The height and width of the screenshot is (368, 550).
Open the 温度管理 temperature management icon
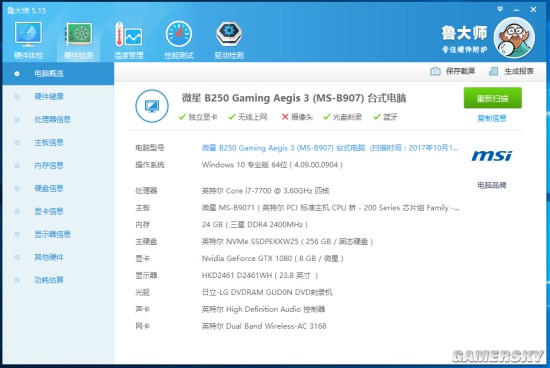[129, 34]
